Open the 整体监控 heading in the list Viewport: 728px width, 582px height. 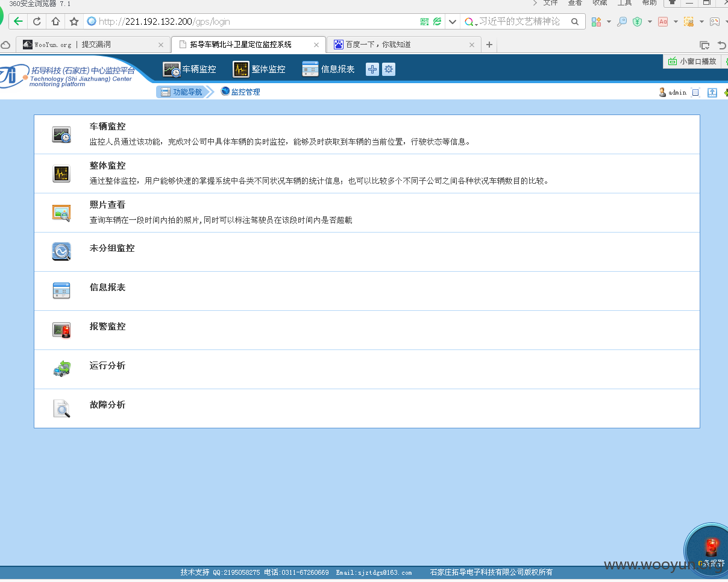click(107, 166)
